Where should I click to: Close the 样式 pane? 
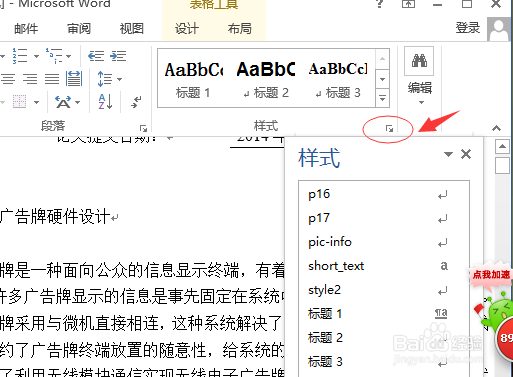point(466,154)
